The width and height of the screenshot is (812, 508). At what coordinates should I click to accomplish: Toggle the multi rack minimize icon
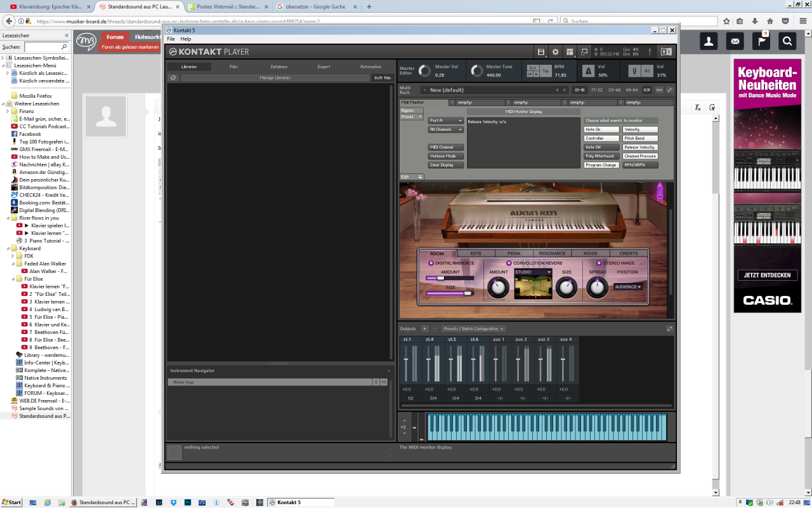coord(669,90)
